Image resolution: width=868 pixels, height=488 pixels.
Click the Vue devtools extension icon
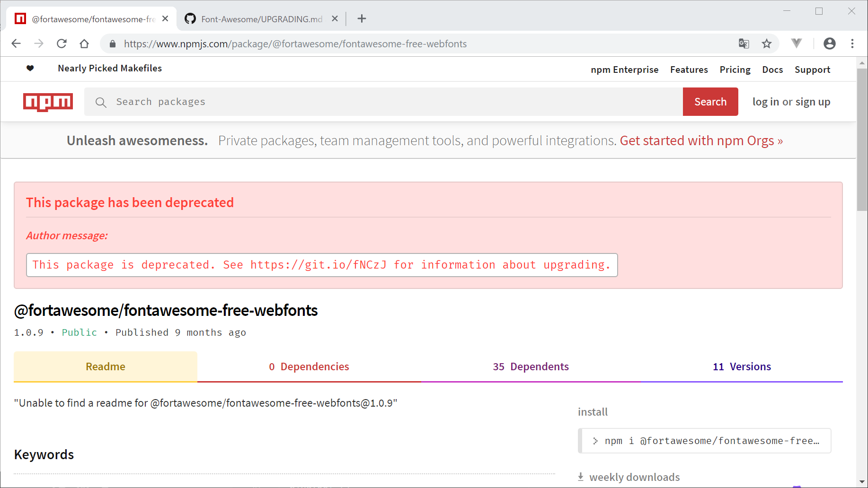(797, 44)
